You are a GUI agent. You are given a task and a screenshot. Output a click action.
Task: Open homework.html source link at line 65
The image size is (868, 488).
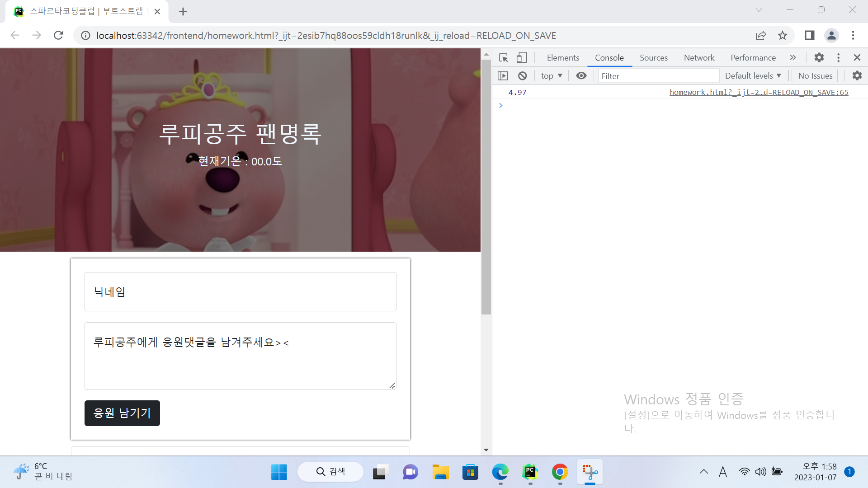[759, 92]
